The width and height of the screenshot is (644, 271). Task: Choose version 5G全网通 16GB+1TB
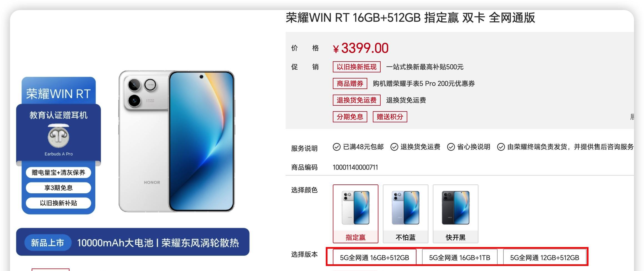pyautogui.click(x=460, y=257)
